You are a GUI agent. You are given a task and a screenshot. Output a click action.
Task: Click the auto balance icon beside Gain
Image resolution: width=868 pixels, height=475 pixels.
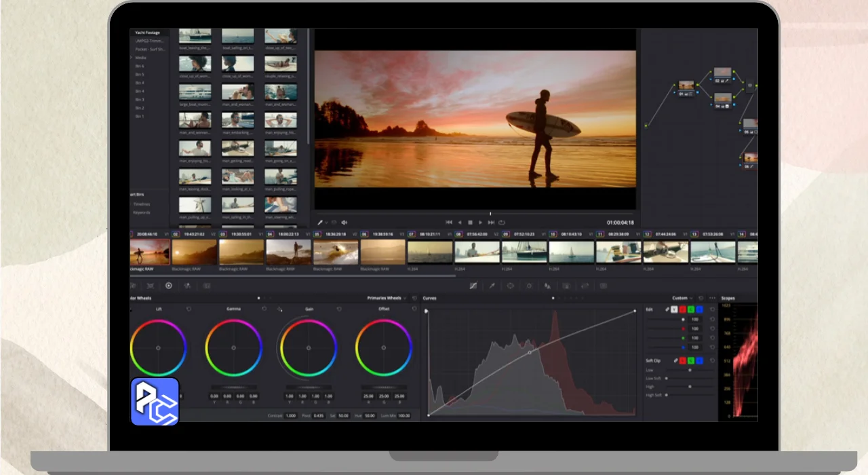279,309
